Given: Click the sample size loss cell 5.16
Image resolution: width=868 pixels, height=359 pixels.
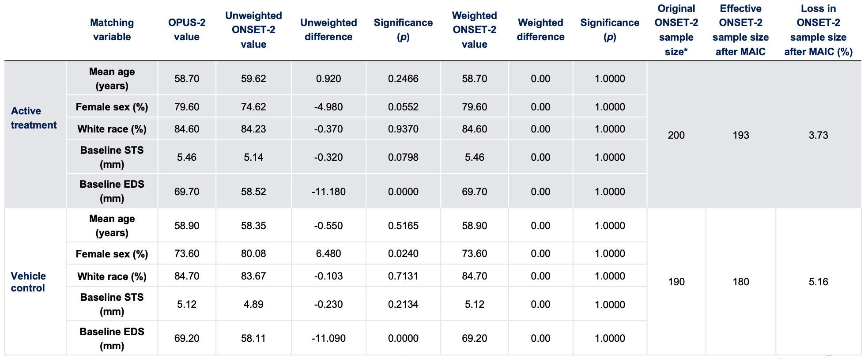Looking at the screenshot, I should pyautogui.click(x=818, y=282).
